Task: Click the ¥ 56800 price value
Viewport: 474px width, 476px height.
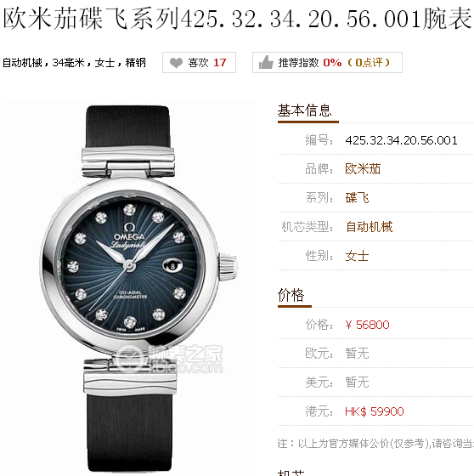Action: (367, 325)
